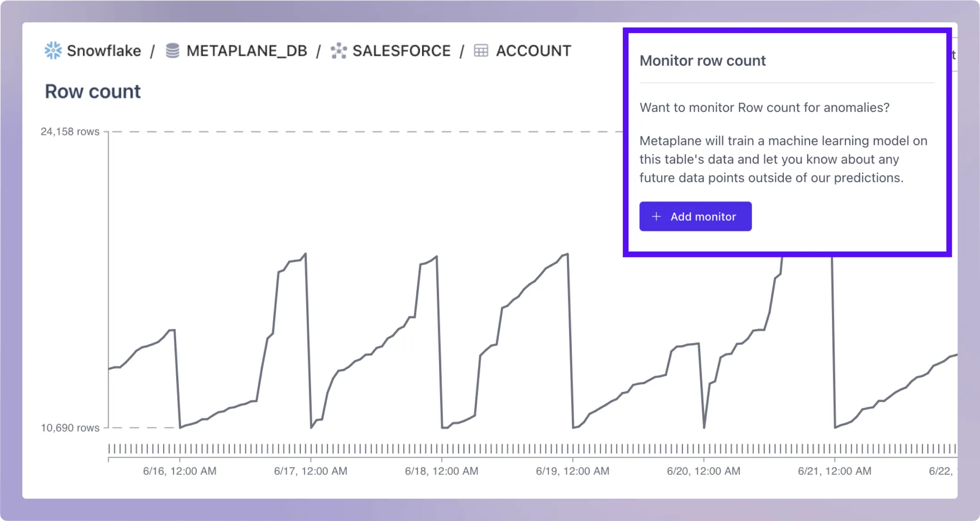Open the ACCOUNT table breadcrumb entry
The width and height of the screenshot is (980, 521).
[x=534, y=50]
